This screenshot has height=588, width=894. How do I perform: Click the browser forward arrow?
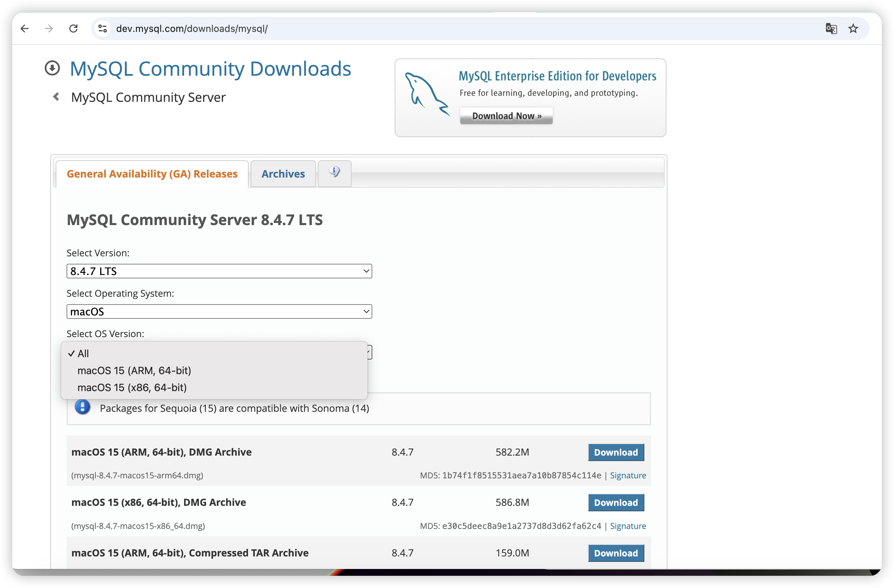tap(49, 29)
